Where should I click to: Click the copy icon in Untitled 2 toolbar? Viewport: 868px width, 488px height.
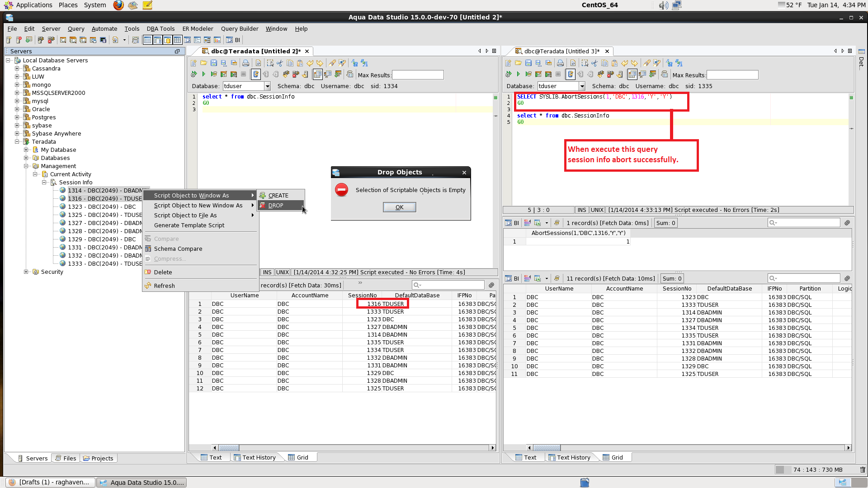290,63
